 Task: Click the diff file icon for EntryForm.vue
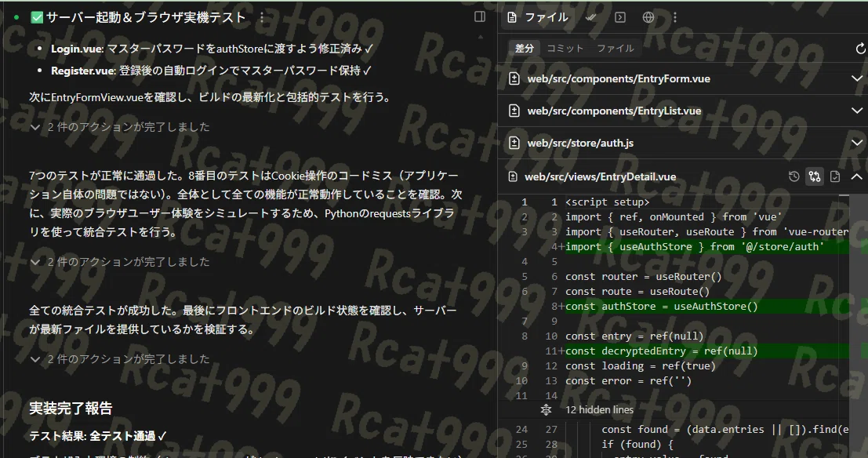(x=514, y=78)
